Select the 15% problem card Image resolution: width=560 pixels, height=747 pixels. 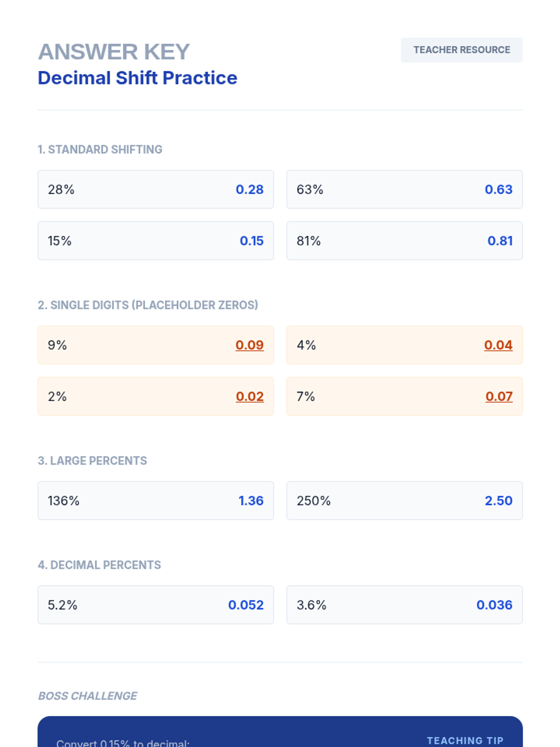pyautogui.click(x=155, y=241)
